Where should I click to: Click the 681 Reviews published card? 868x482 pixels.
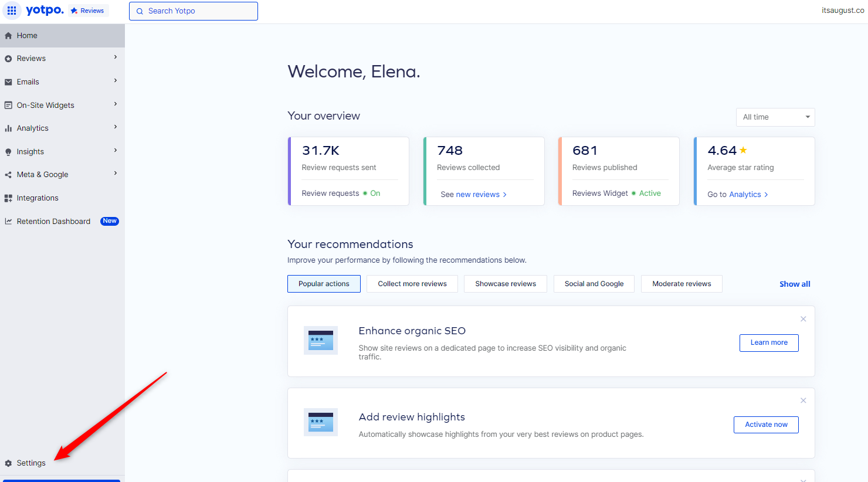pyautogui.click(x=619, y=171)
